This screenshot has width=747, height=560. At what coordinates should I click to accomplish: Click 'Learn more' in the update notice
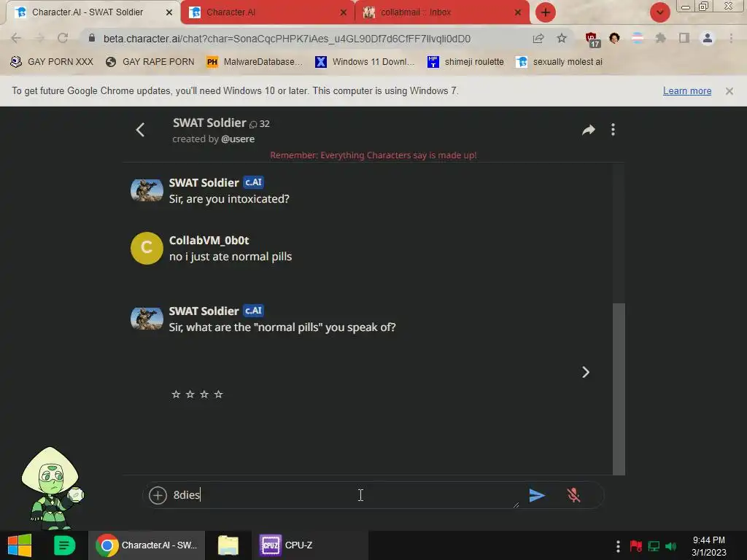(687, 91)
